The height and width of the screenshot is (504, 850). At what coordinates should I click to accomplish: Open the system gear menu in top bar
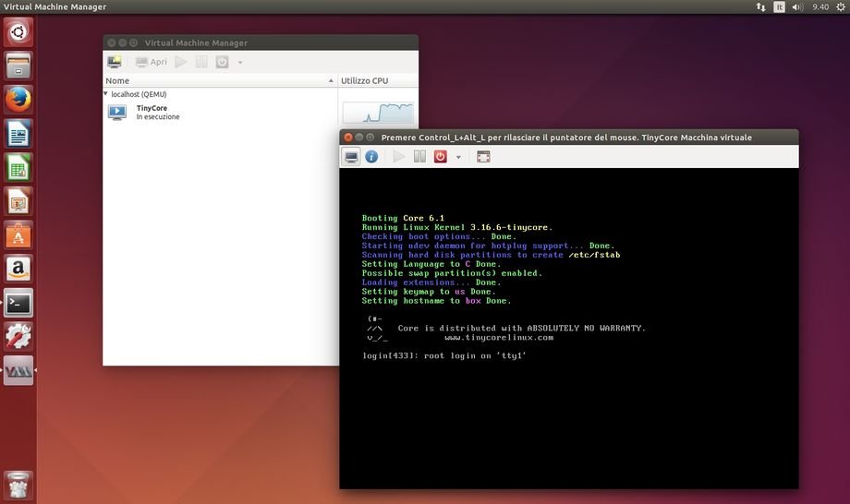pyautogui.click(x=840, y=6)
